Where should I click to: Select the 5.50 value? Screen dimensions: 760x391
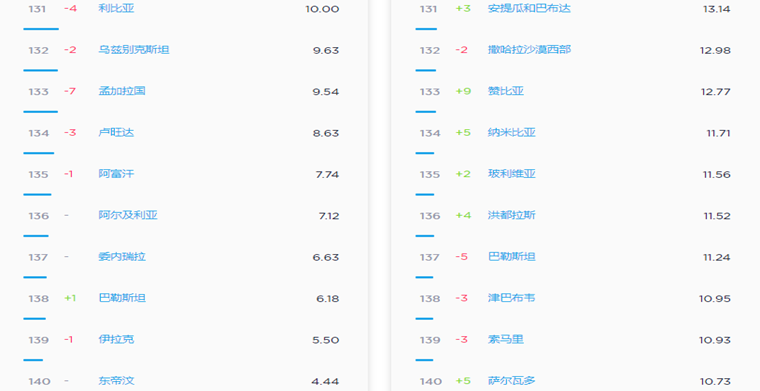[x=326, y=340]
